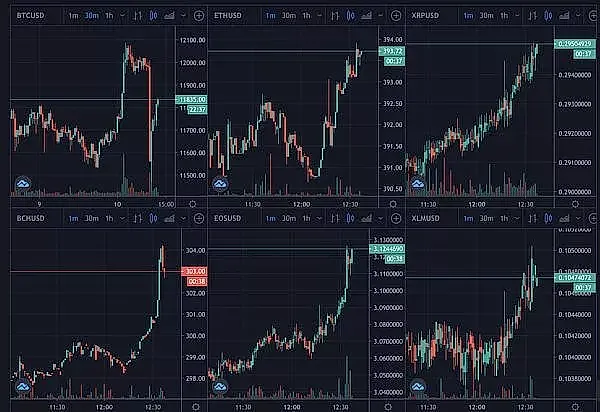The height and width of the screenshot is (412, 600).
Task: Click the plus compare icon in BTCUSD panel
Action: [x=199, y=16]
